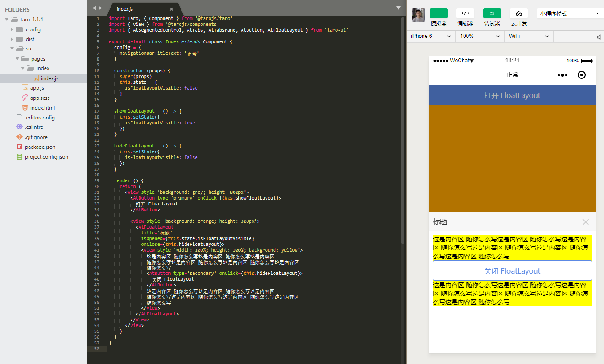
Task: Tap the 打开 FloatLayout button in the preview
Action: click(x=512, y=95)
